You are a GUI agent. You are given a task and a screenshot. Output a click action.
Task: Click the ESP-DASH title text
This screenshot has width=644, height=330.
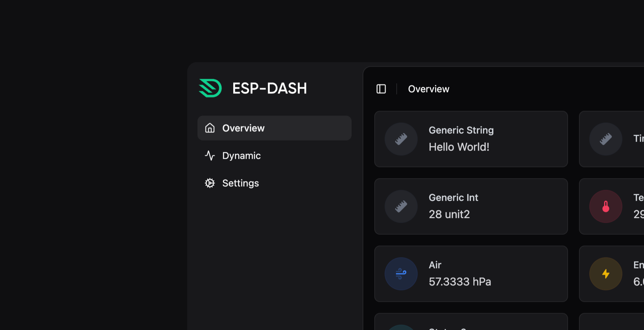click(x=269, y=88)
